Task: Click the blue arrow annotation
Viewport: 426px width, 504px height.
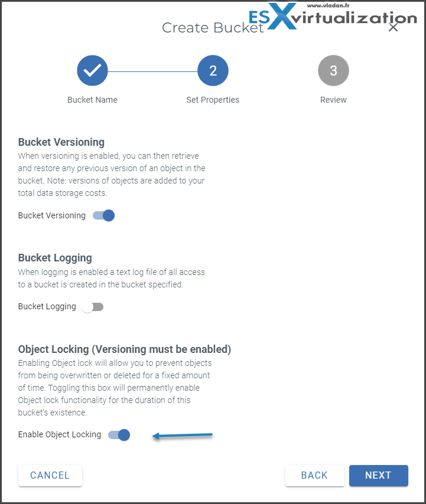Action: pos(183,436)
